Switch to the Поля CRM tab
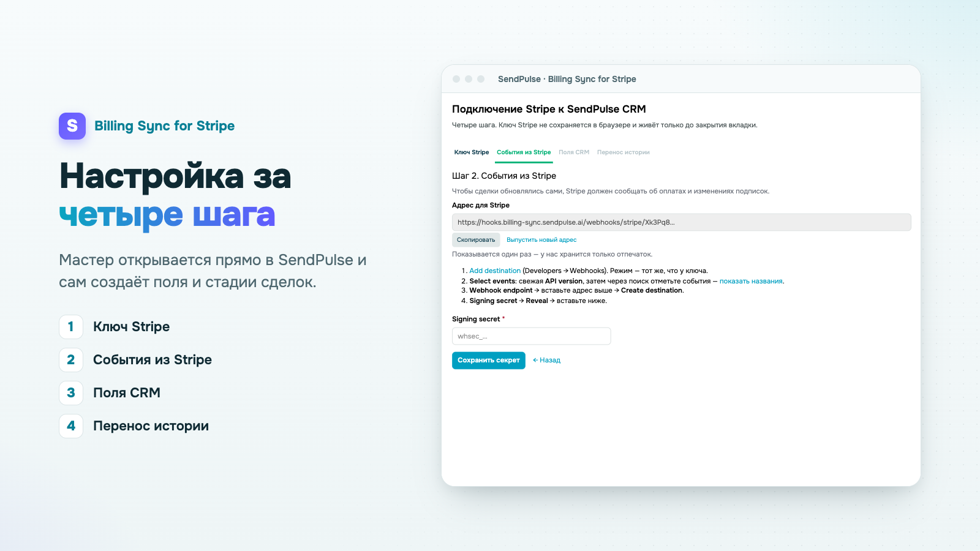This screenshot has width=980, height=551. (574, 152)
